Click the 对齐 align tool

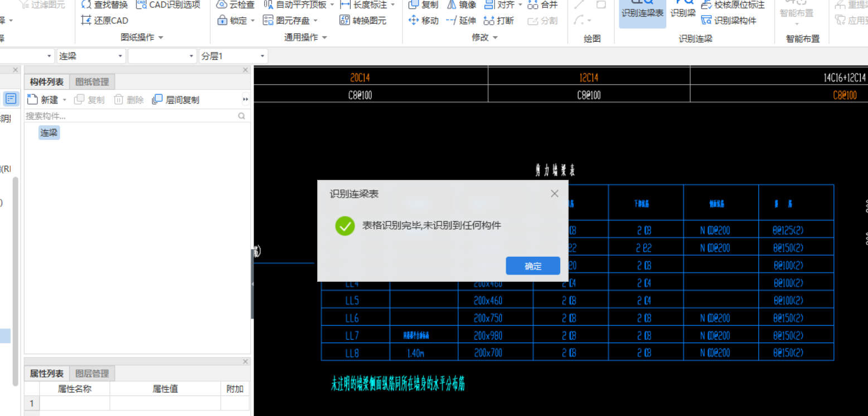[499, 5]
